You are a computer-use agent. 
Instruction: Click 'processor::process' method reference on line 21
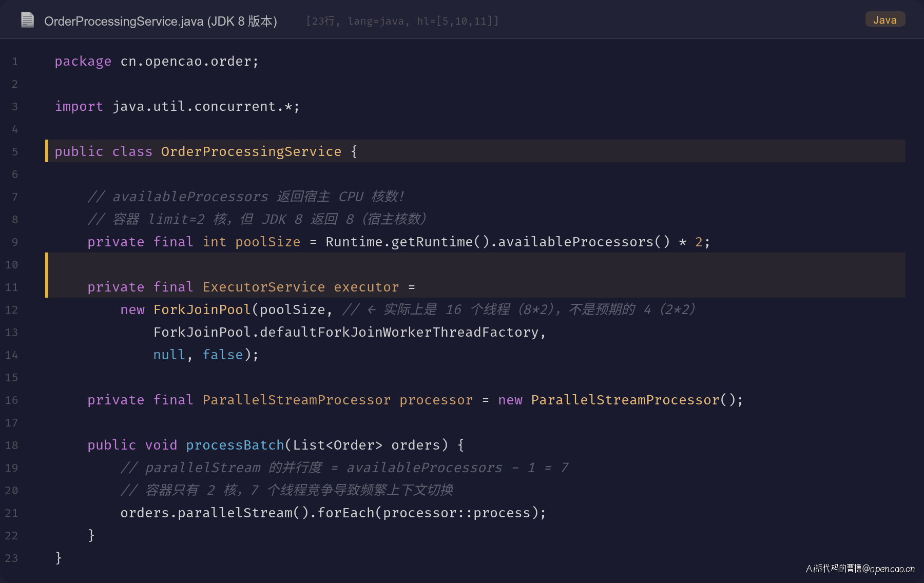pyautogui.click(x=456, y=513)
